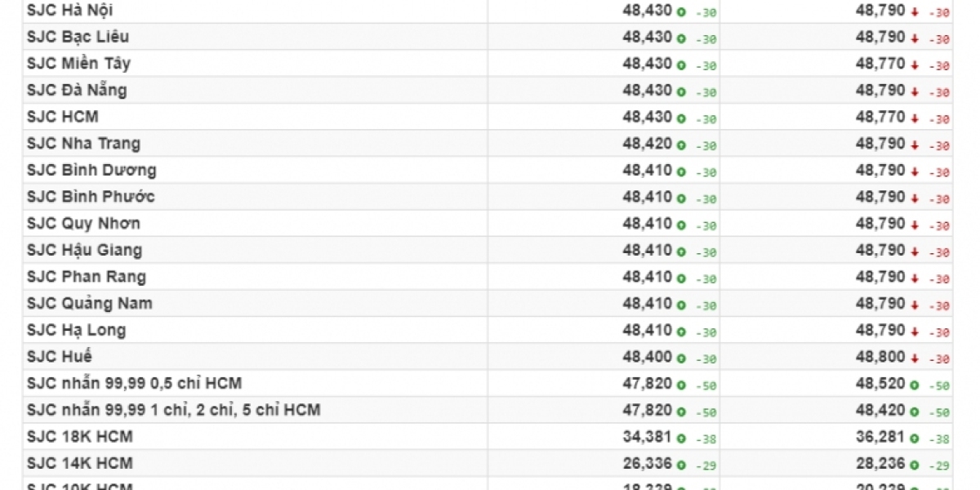Click the 34,381 buy price of SJC 18K
The image size is (980, 490).
click(647, 436)
